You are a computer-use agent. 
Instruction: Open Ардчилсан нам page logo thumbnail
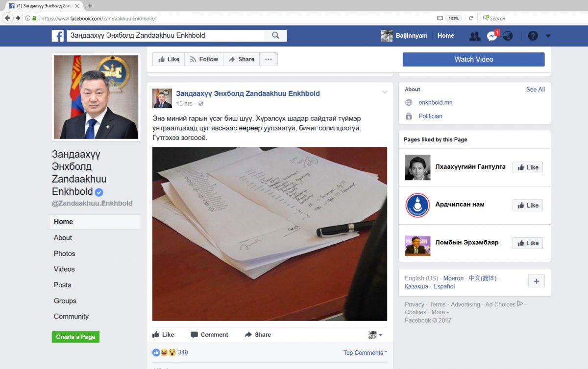point(417,206)
